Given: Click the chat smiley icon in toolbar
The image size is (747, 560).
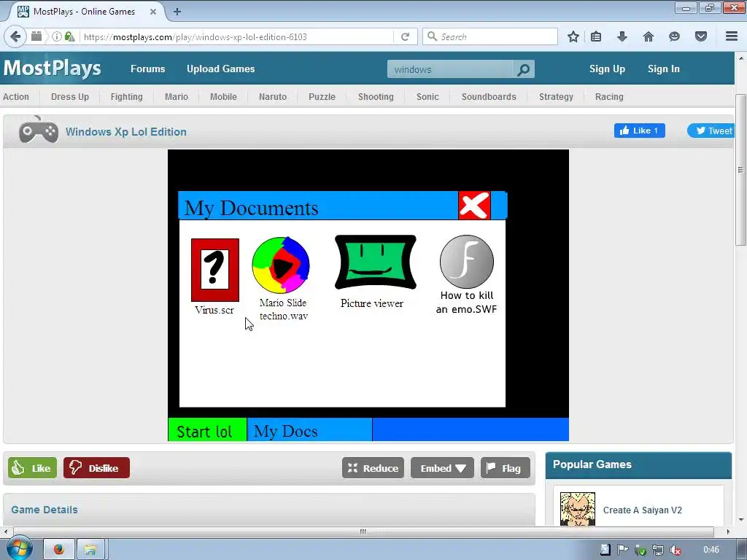Looking at the screenshot, I should coord(674,36).
